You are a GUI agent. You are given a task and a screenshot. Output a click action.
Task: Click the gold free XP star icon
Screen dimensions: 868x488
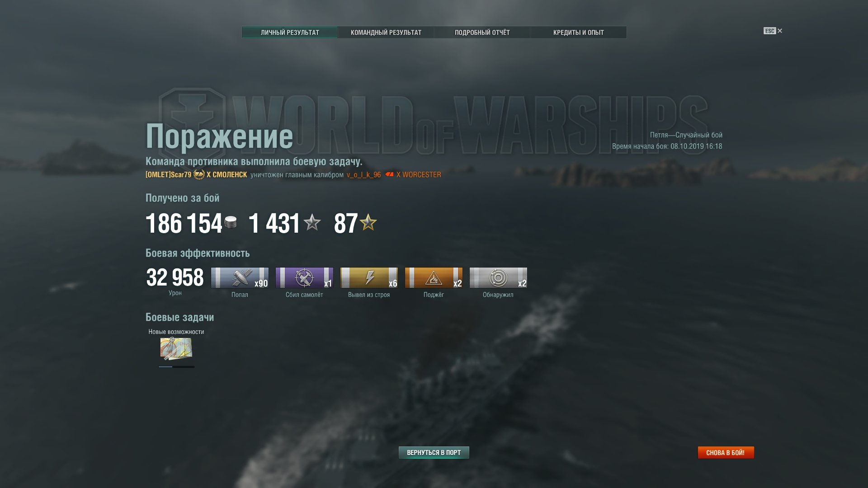[x=368, y=222]
